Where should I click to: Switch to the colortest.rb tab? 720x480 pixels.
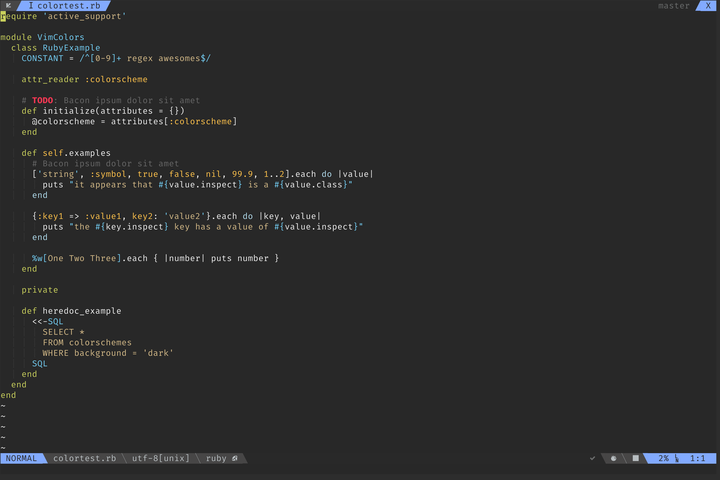(64, 6)
